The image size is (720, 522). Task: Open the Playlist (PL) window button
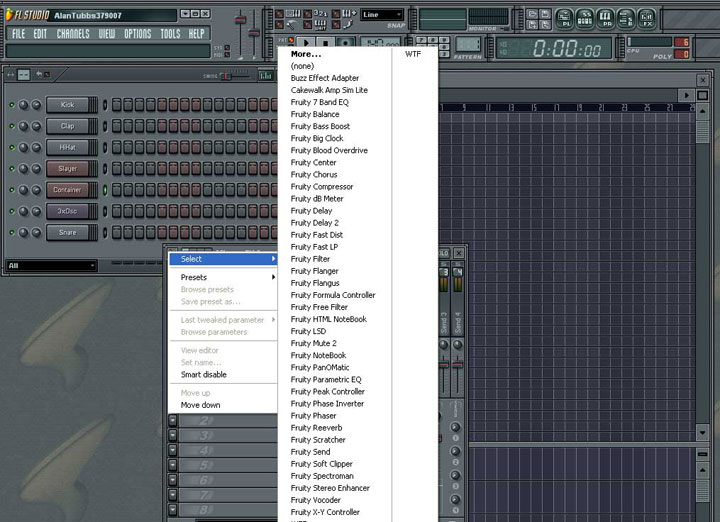click(x=564, y=19)
